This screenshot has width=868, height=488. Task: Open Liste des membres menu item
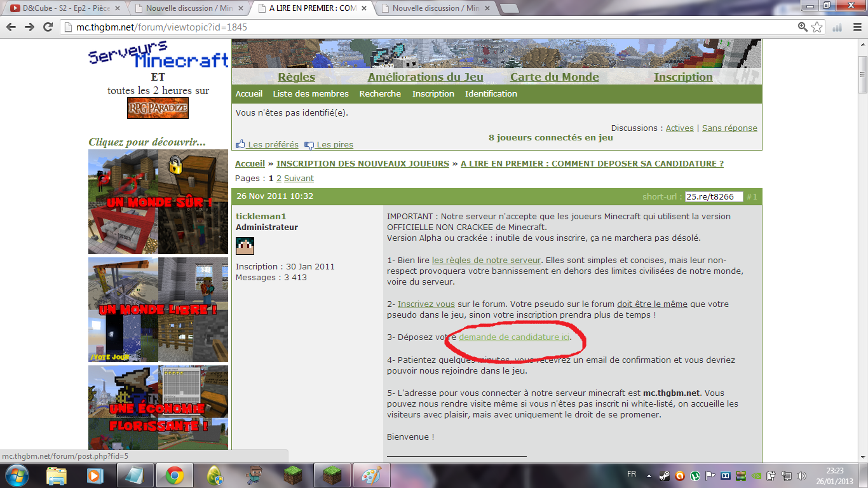point(311,93)
